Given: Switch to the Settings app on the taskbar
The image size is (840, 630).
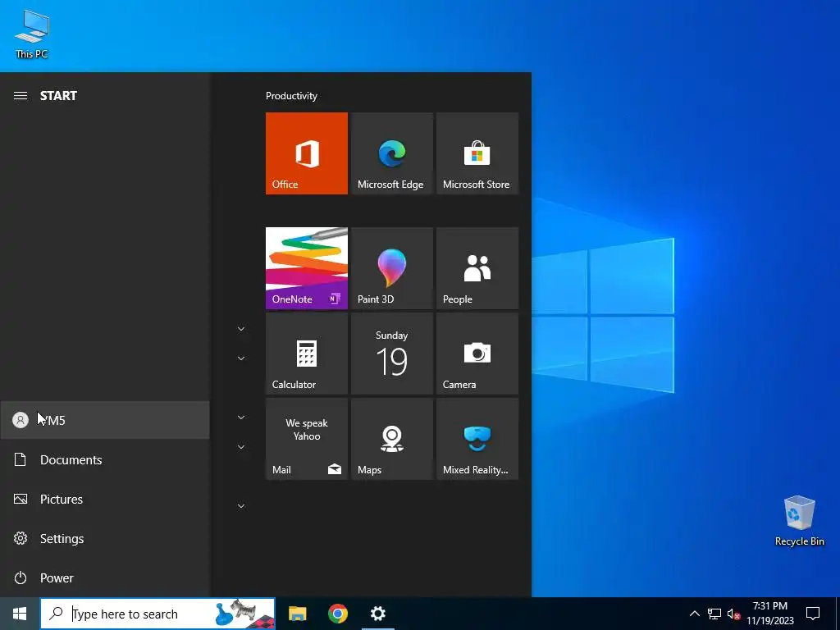Looking at the screenshot, I should [x=377, y=614].
